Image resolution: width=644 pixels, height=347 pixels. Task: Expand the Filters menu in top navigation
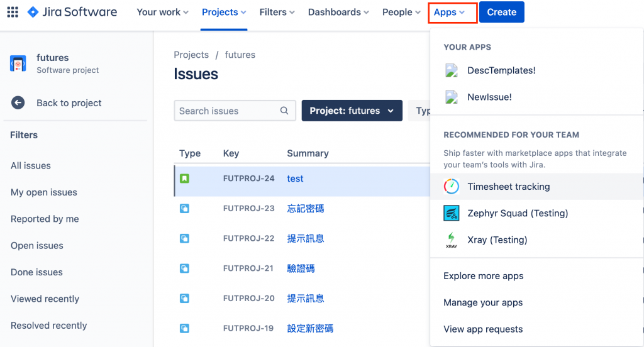(x=277, y=12)
